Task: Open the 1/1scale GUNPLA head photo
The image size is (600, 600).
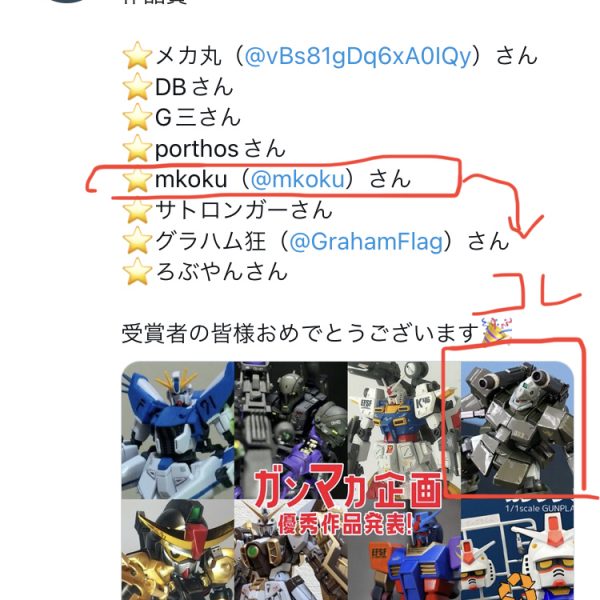Action: [517, 549]
